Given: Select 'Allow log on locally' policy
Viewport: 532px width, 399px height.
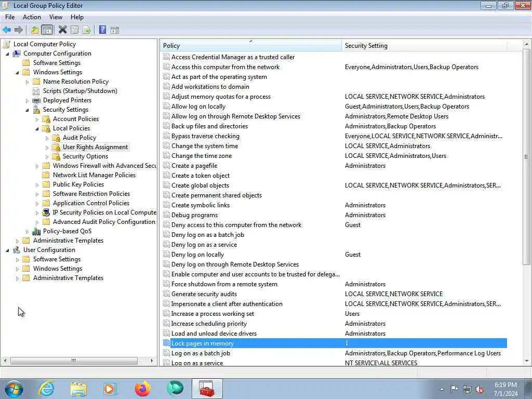Looking at the screenshot, I should [198, 107].
